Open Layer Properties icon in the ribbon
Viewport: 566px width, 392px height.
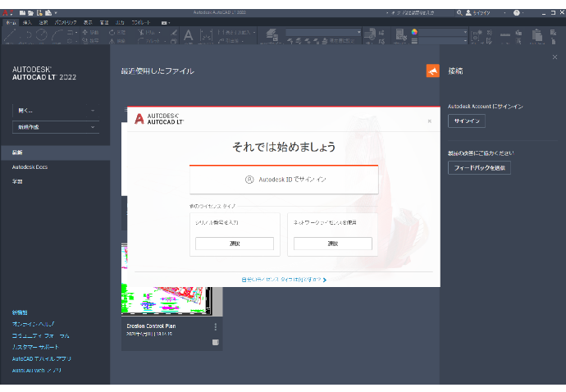[272, 34]
